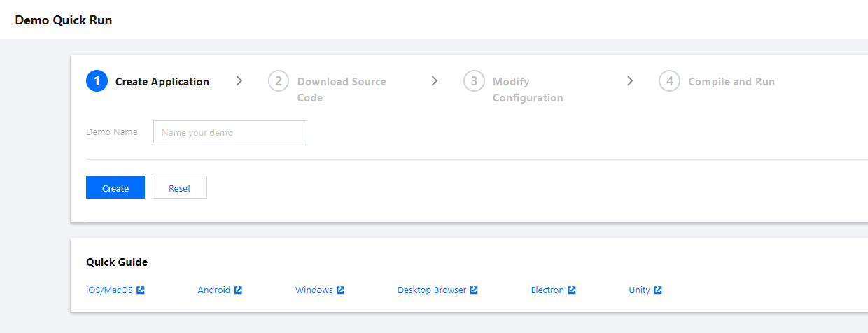Screen dimensions: 868x333
Task: Focus the Demo Name input field
Action: pyautogui.click(x=230, y=132)
